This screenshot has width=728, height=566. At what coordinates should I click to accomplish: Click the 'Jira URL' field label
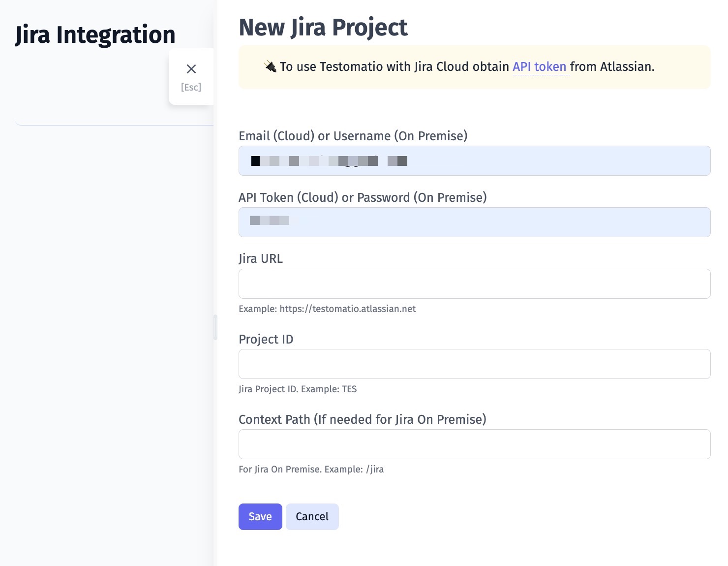tap(261, 259)
